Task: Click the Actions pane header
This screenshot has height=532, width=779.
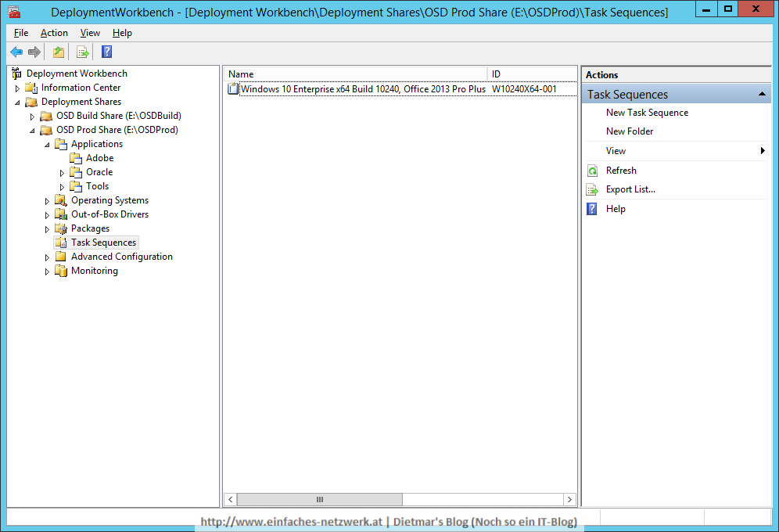Action: pos(676,75)
